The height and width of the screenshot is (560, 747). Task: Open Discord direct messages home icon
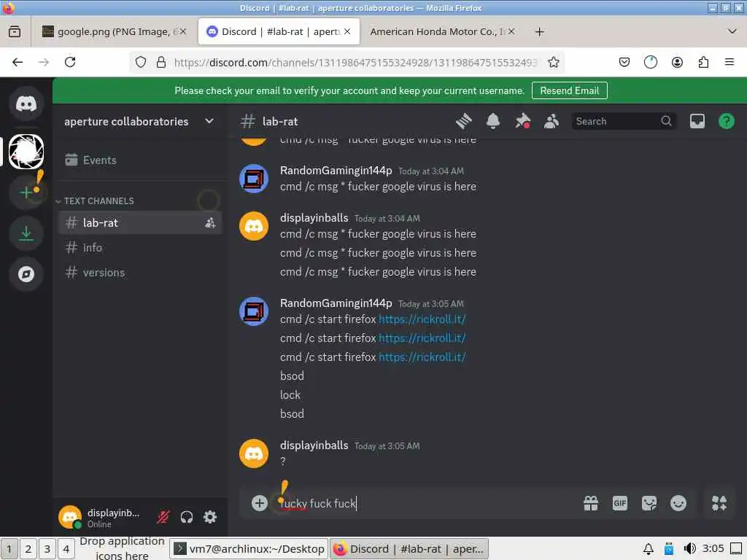coord(26,104)
